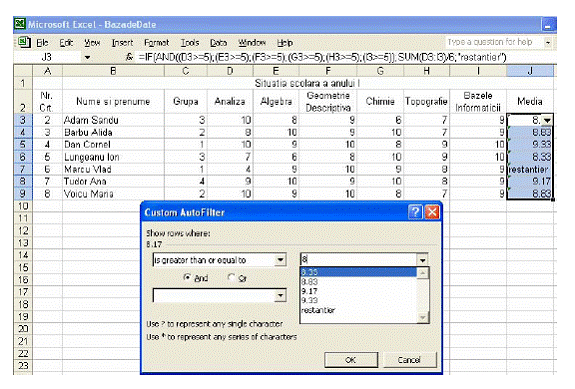This screenshot has height=389, width=575.
Task: Click the Nume si prenume header cell
Action: coord(113,101)
